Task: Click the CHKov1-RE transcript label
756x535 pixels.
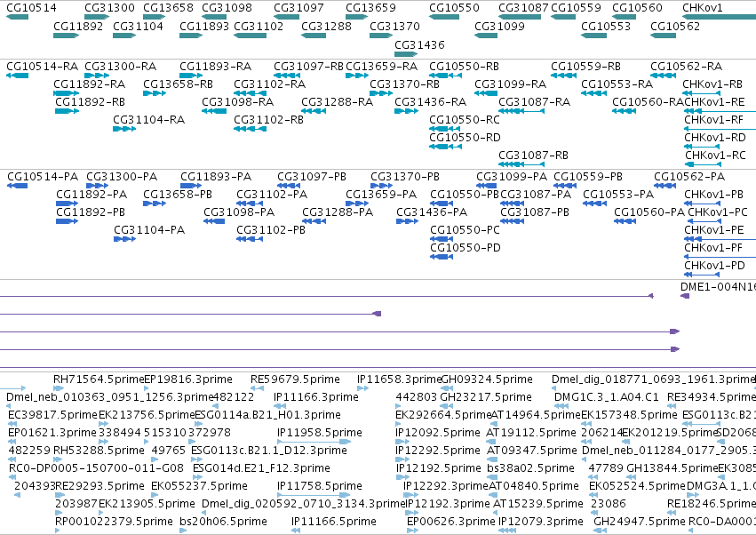Action: 714,102
